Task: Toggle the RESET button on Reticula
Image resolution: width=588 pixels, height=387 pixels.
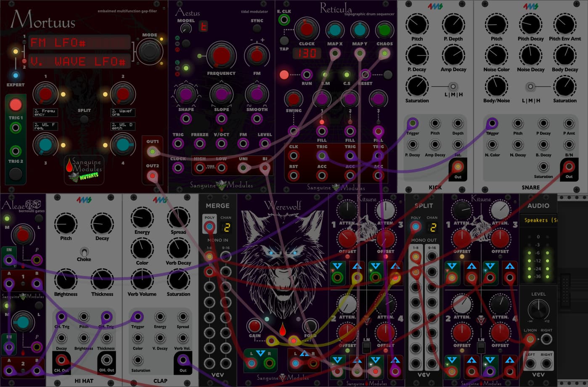Action: [388, 75]
